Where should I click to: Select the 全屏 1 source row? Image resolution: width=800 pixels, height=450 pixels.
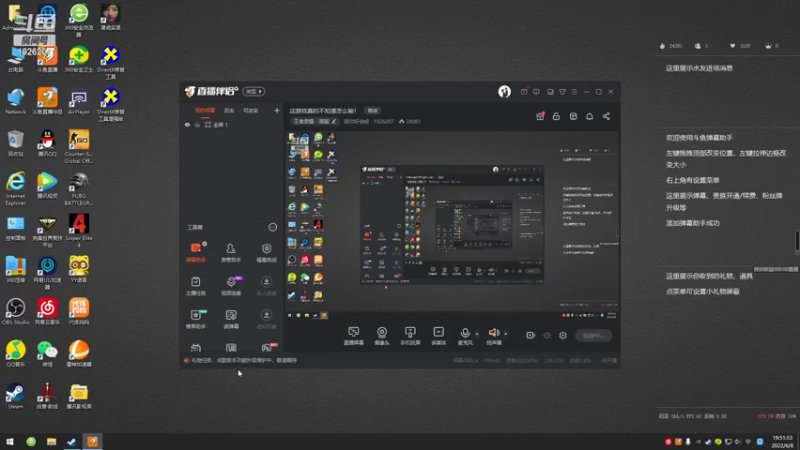pos(232,124)
